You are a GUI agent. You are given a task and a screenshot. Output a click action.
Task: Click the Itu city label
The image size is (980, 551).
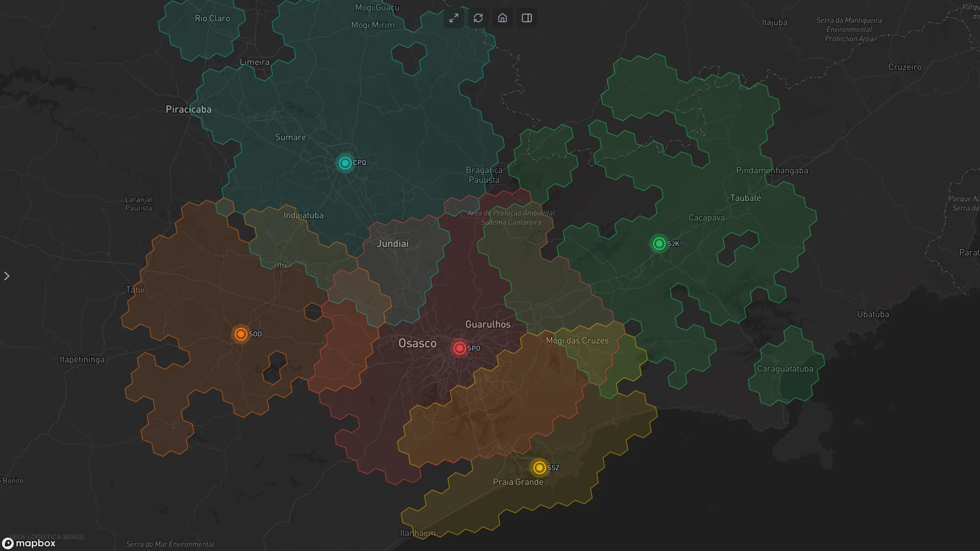[282, 266]
